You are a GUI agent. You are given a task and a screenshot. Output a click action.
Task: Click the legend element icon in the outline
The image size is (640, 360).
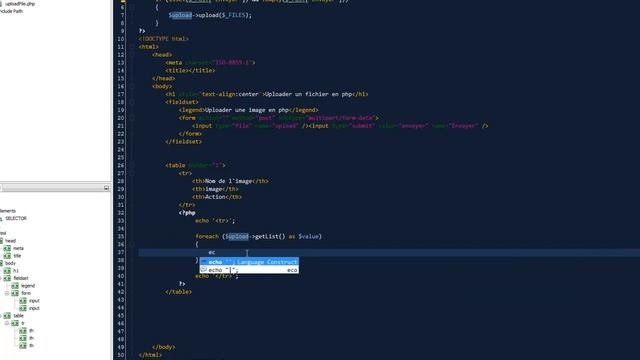point(15,286)
